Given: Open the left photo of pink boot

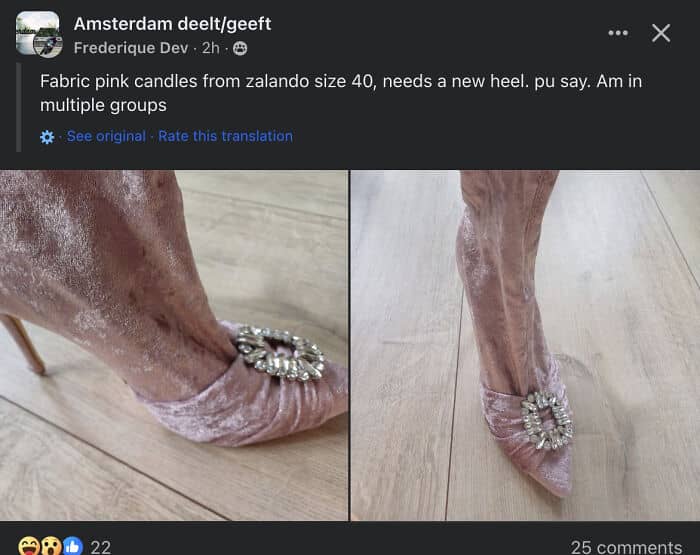Looking at the screenshot, I should pyautogui.click(x=174, y=345).
